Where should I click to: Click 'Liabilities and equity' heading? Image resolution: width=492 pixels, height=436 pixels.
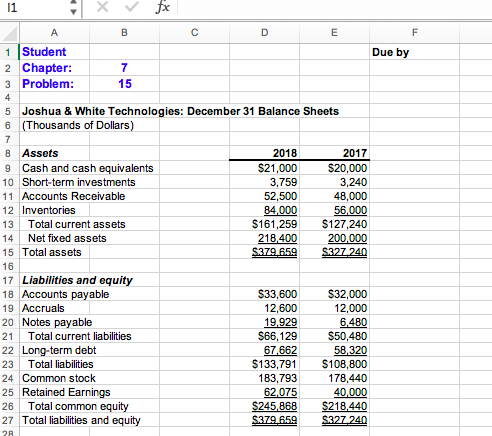point(77,280)
